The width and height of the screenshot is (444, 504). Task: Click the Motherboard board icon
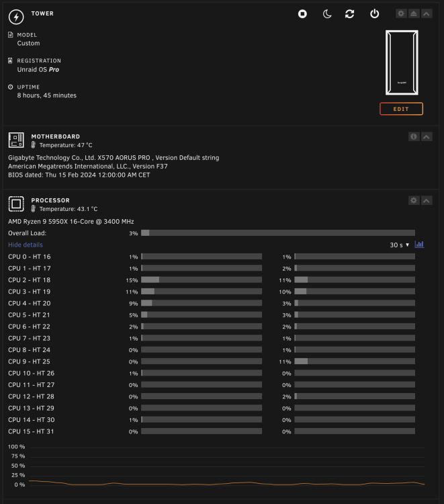(x=16, y=140)
